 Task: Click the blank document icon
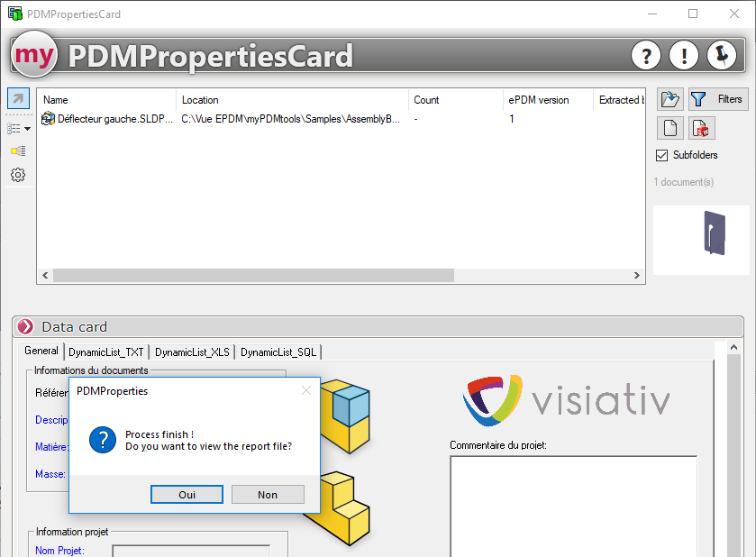669,128
